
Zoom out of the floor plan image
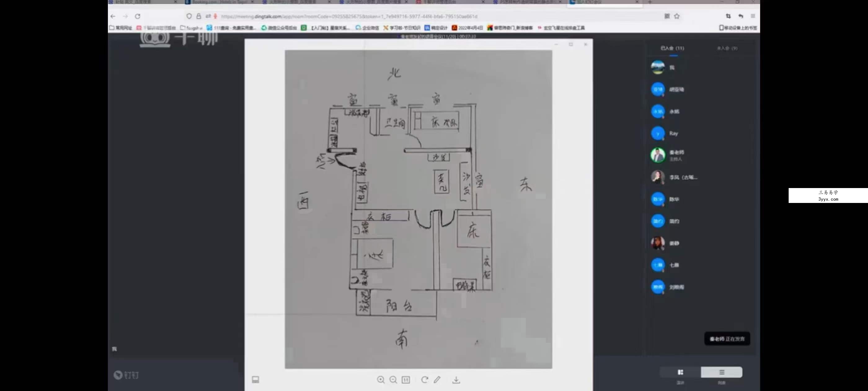[x=393, y=380]
